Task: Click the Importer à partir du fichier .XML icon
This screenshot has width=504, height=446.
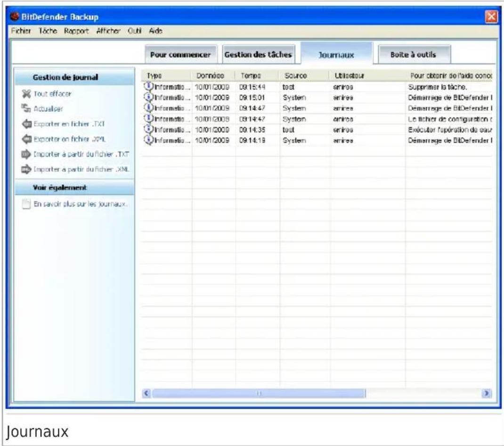Action: pos(26,169)
